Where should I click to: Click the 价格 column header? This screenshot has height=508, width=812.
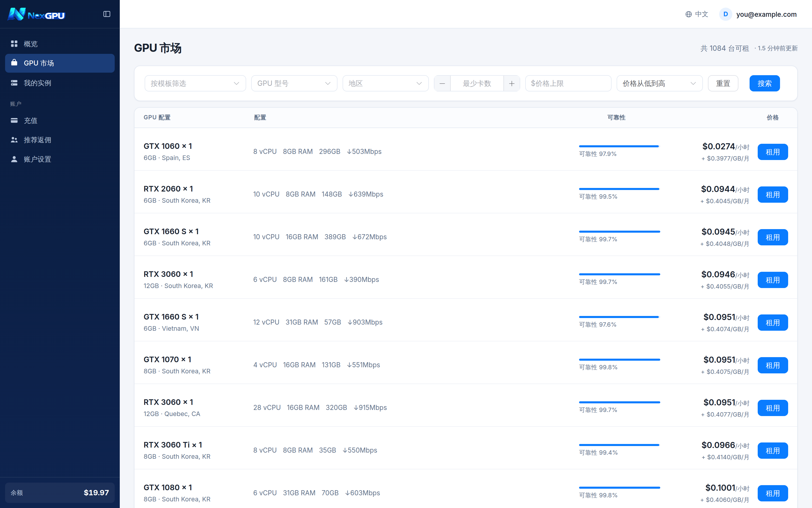point(773,117)
